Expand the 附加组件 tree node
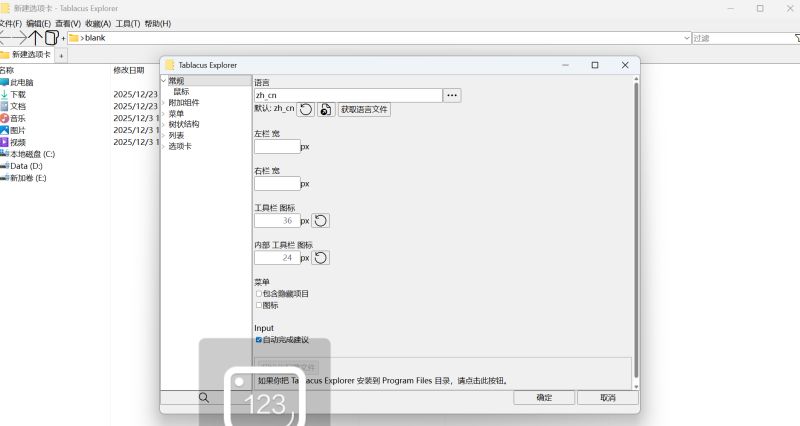 tap(164, 103)
